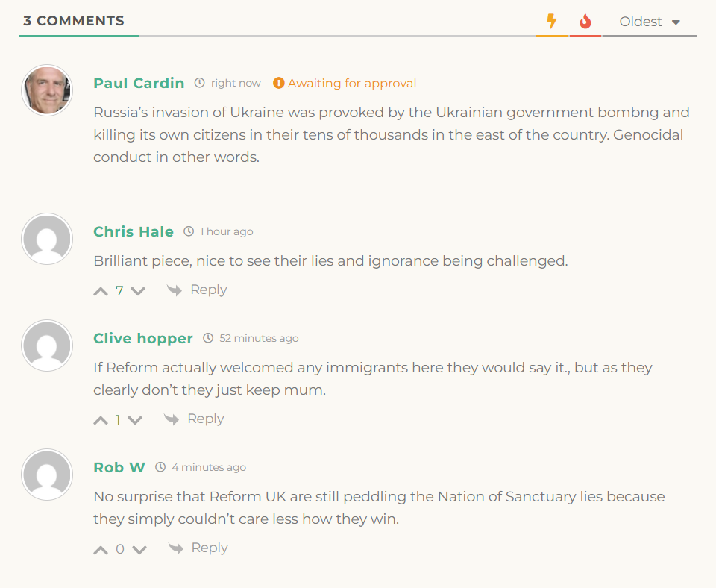The image size is (716, 588).
Task: Click Chris Hale's default avatar
Action: tap(47, 239)
